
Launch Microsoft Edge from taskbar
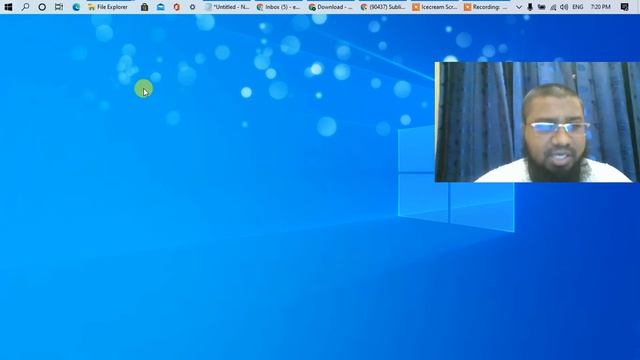point(76,7)
